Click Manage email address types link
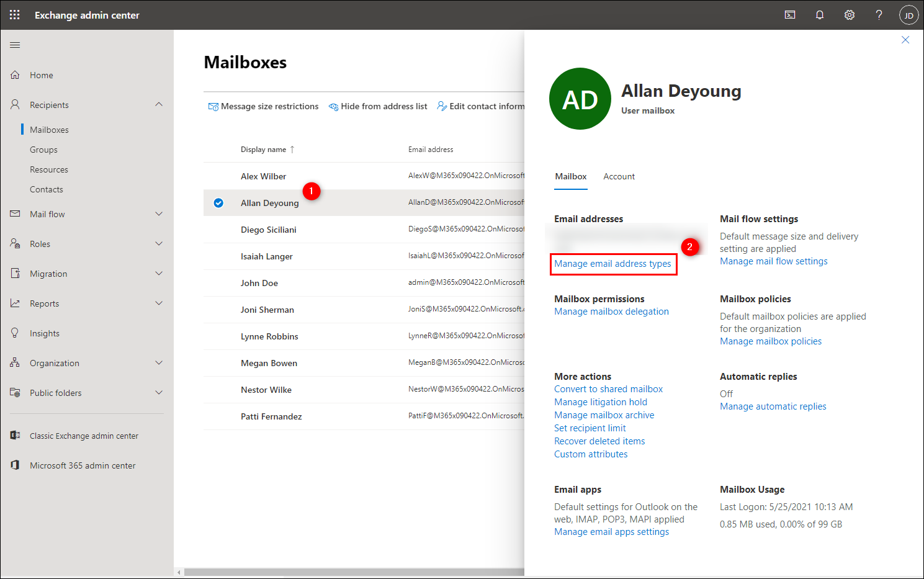Screen dimensions: 924x579 tap(612, 264)
